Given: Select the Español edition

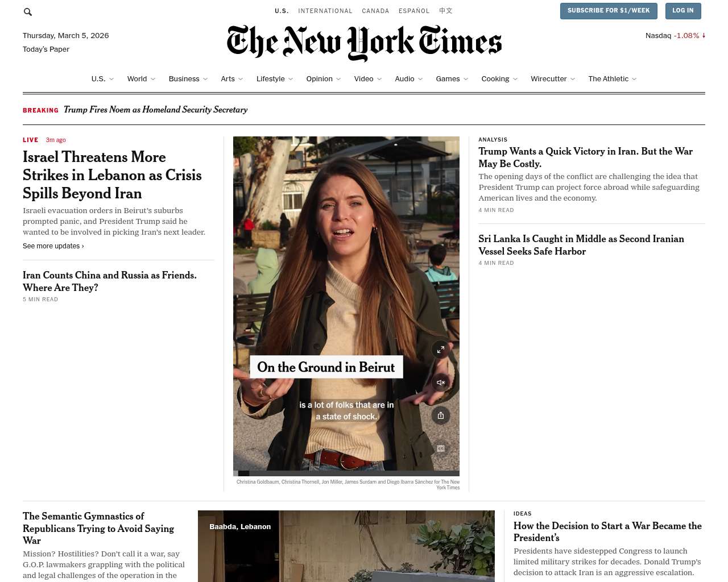Looking at the screenshot, I should (x=414, y=11).
